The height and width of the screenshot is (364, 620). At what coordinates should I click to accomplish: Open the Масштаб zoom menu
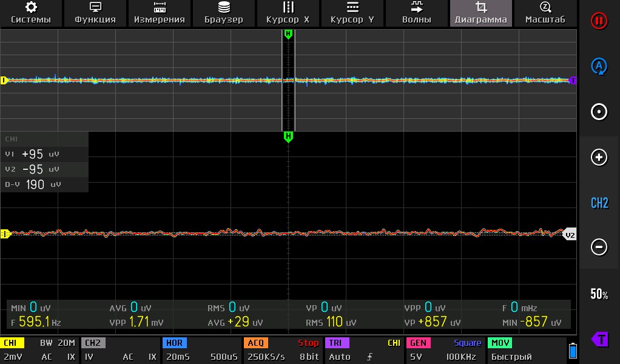pyautogui.click(x=545, y=13)
